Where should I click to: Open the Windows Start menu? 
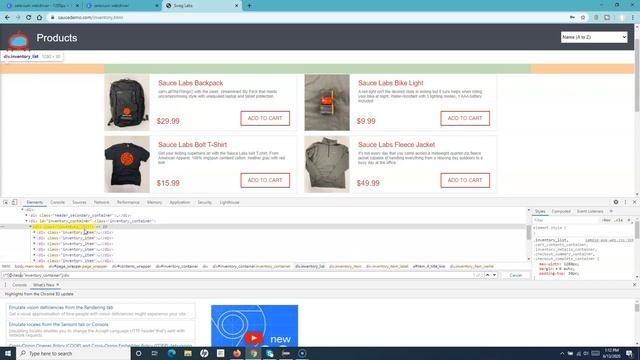click(8, 353)
